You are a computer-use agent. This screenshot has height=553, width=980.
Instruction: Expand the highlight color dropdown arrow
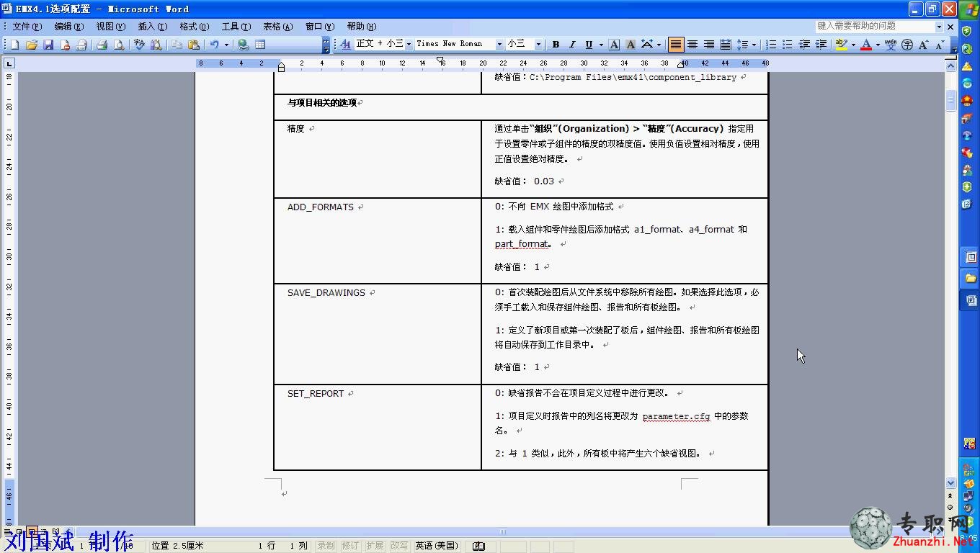(853, 45)
